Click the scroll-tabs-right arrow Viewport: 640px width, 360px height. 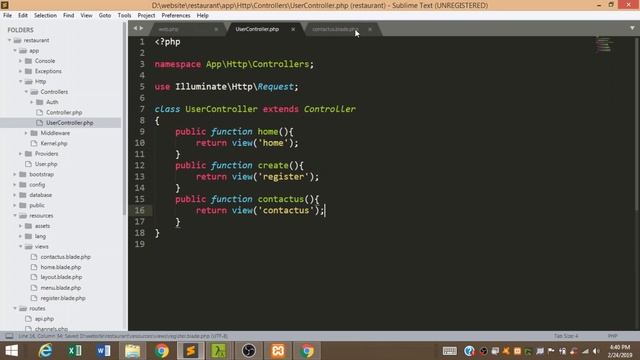click(x=142, y=28)
